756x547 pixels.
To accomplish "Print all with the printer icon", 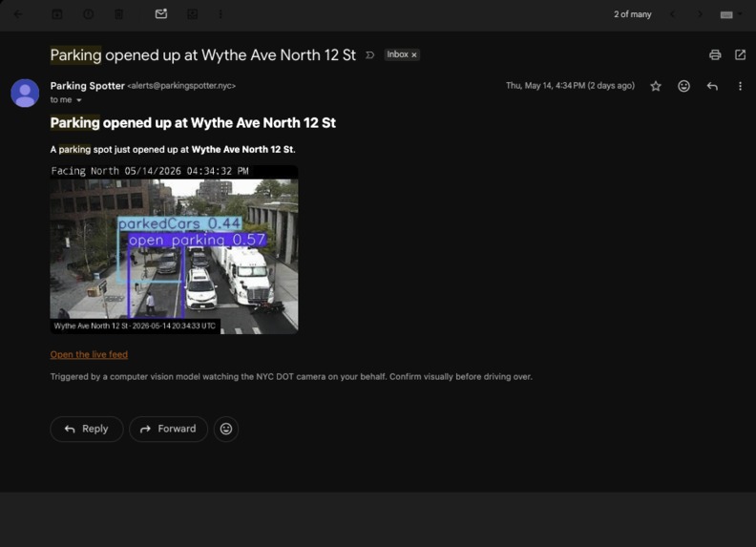I will (x=715, y=55).
